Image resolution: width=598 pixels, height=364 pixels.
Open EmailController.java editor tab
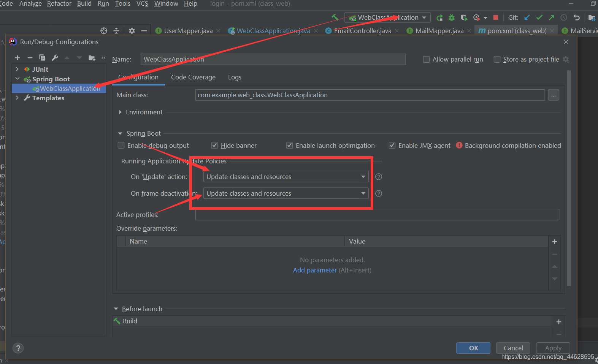coord(362,31)
